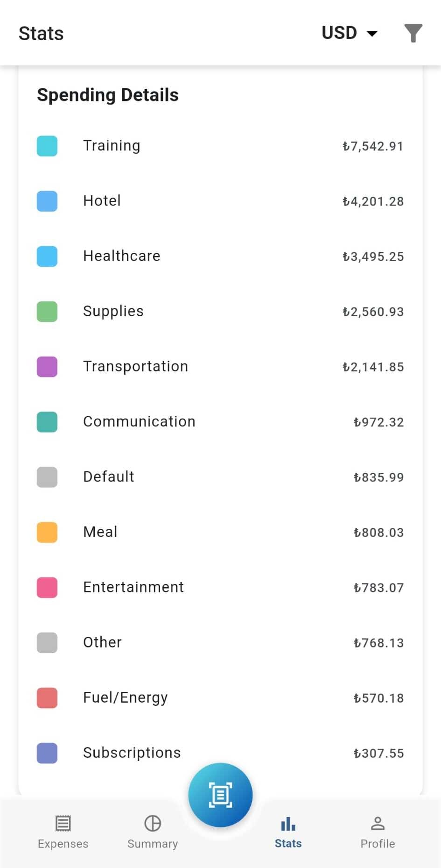Switch to the Profile tab label

coord(378,844)
